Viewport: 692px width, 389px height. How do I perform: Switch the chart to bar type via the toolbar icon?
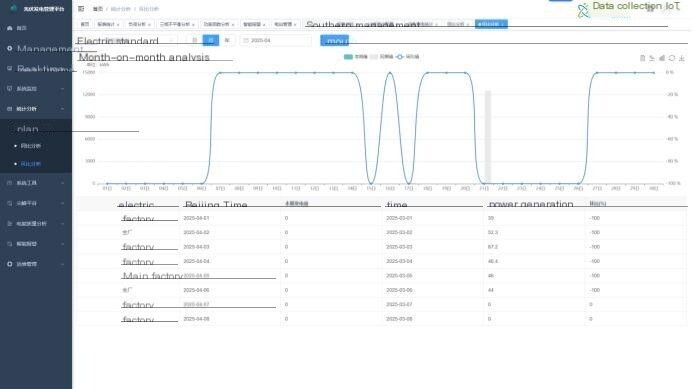point(662,58)
